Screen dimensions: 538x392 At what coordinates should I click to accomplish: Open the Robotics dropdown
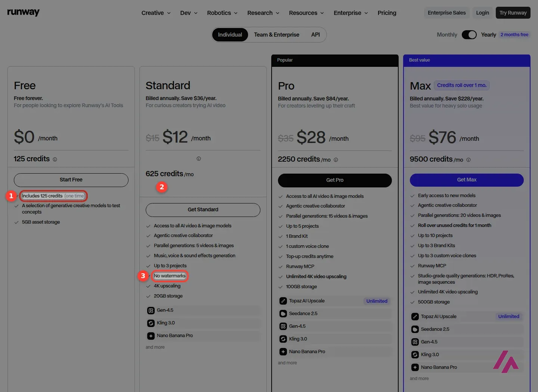tap(222, 13)
